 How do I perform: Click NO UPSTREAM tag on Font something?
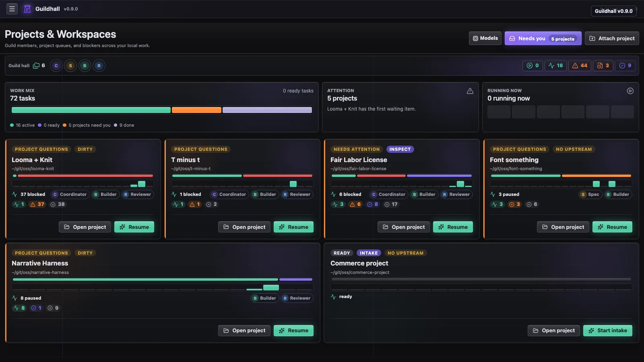574,149
